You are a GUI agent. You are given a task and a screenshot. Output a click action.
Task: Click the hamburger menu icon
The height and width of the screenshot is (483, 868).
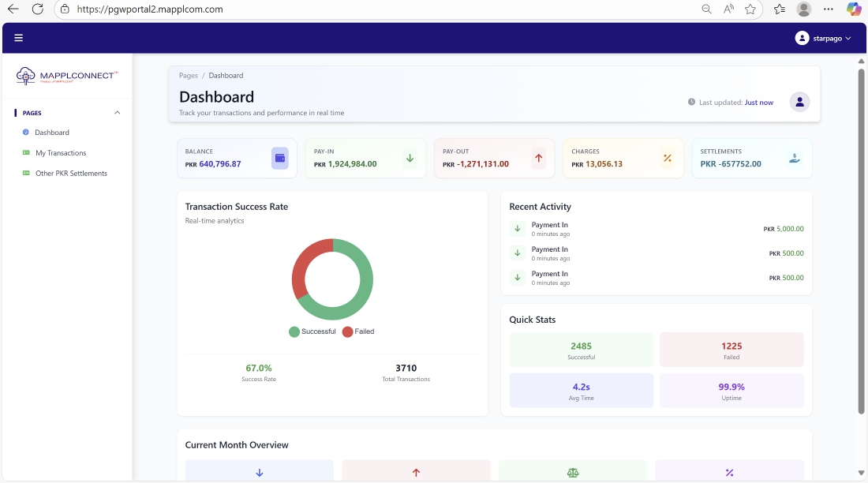[x=19, y=38]
